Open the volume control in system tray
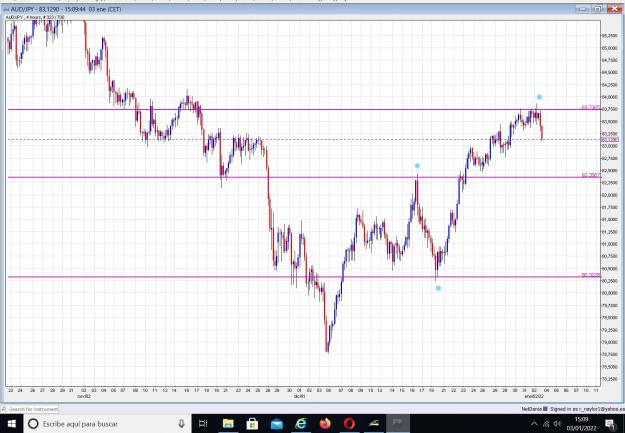Screen dimensions: 625x433 [x=557, y=424]
